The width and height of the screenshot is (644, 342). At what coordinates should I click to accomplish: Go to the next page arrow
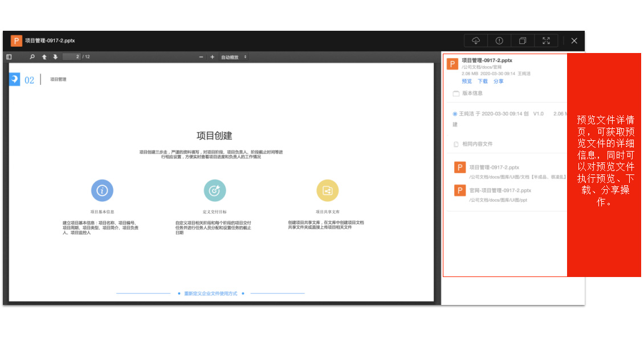[55, 57]
